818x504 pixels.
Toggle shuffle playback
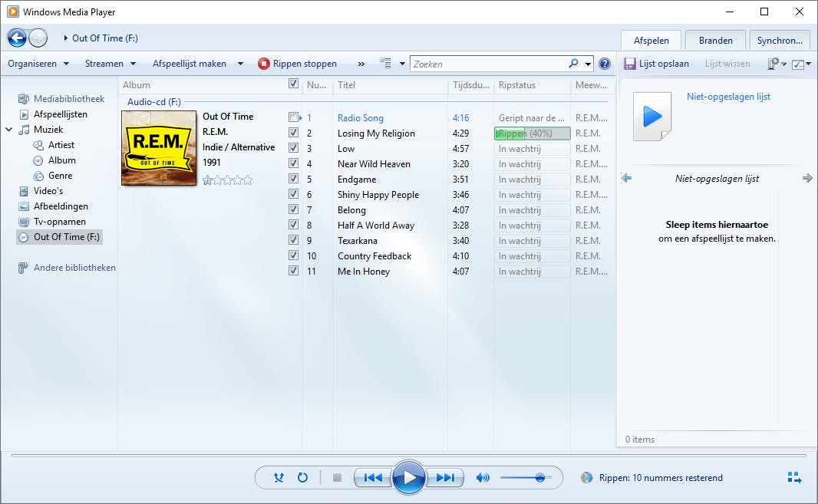(279, 477)
